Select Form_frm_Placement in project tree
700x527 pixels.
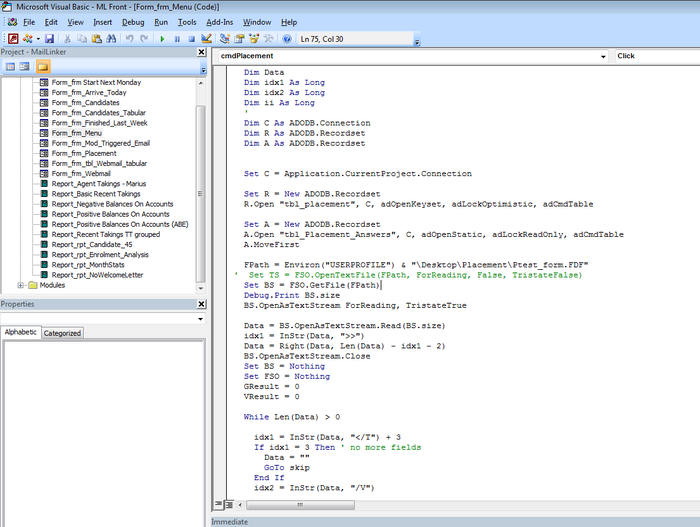pyautogui.click(x=84, y=153)
